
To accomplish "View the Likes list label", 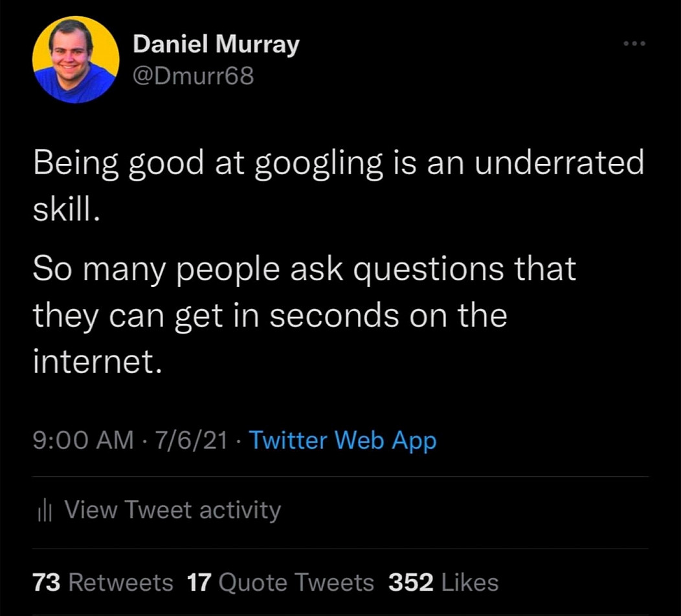I will (x=469, y=582).
